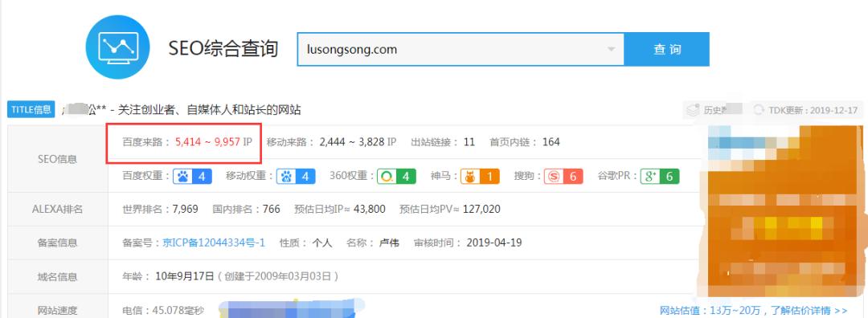
Task: Click the 出站链接 value 11
Action: 469,142
